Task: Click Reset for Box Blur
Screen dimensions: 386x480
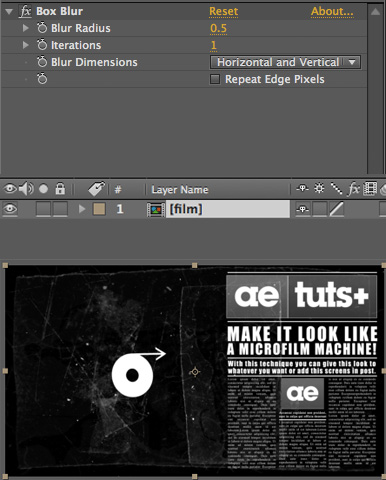Action: [224, 11]
